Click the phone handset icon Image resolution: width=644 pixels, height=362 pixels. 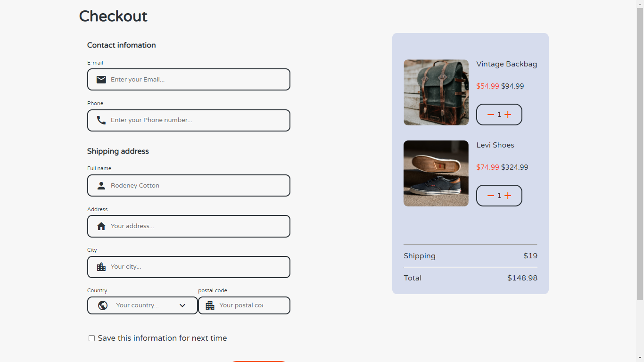[x=101, y=120]
